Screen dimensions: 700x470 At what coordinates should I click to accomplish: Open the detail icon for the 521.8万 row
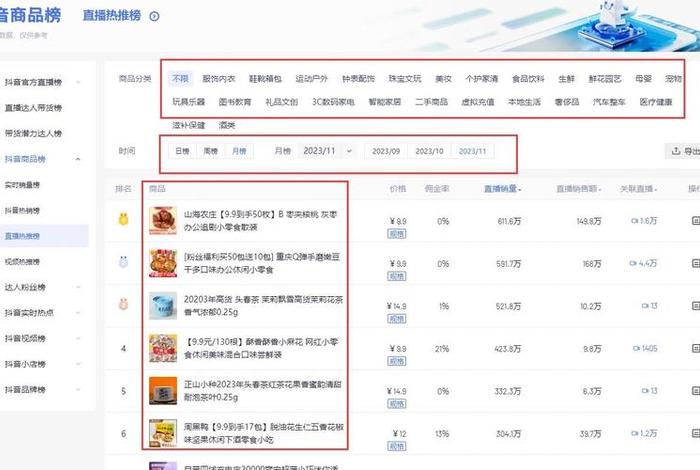(x=696, y=306)
